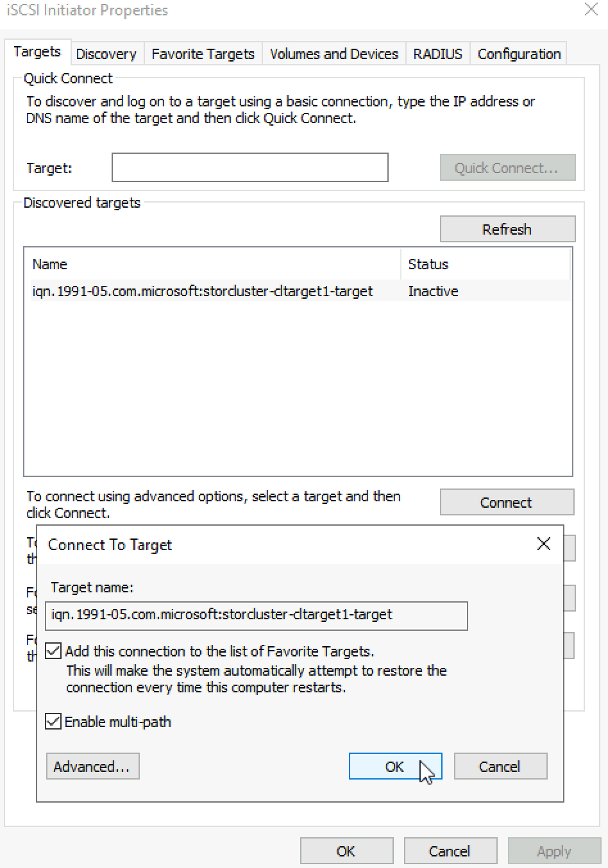The height and width of the screenshot is (868, 608).
Task: Open the Discovery tab
Action: click(106, 54)
